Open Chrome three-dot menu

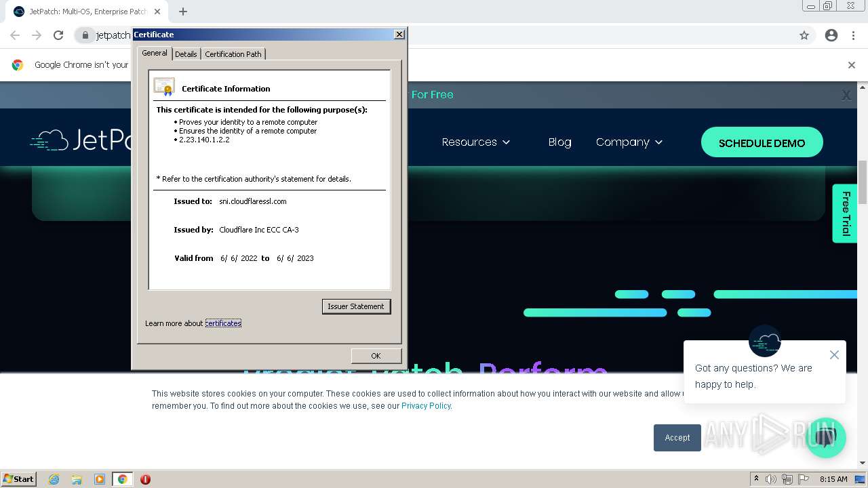tap(853, 35)
